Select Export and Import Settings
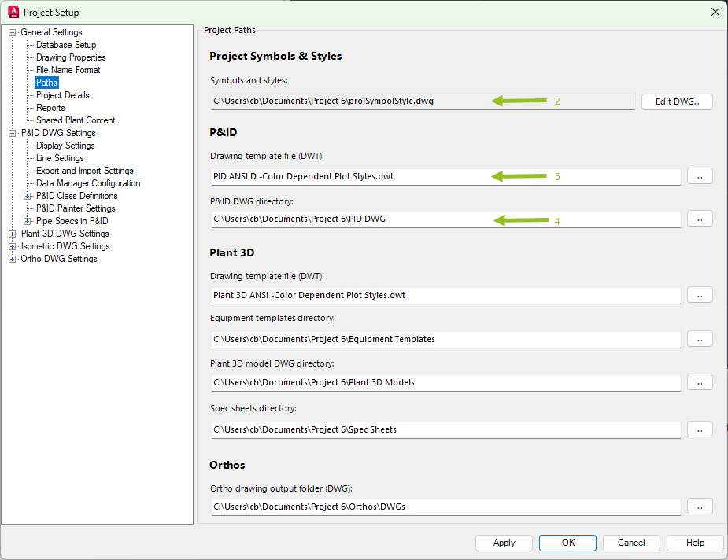The image size is (728, 560). coord(85,171)
